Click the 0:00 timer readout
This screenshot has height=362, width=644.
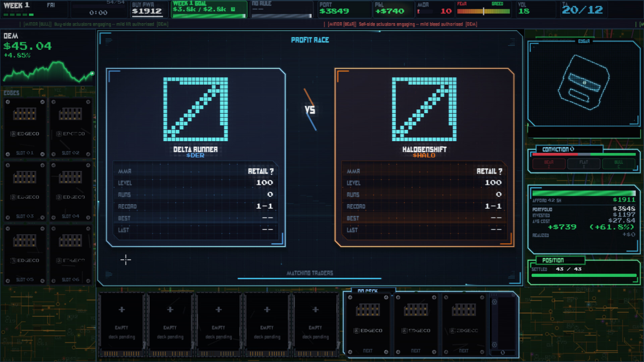[x=98, y=13]
